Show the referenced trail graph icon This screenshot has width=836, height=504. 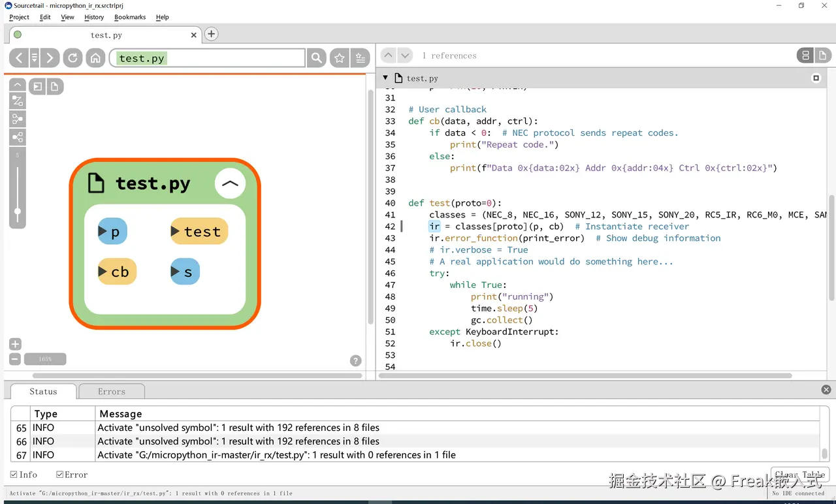point(18,137)
